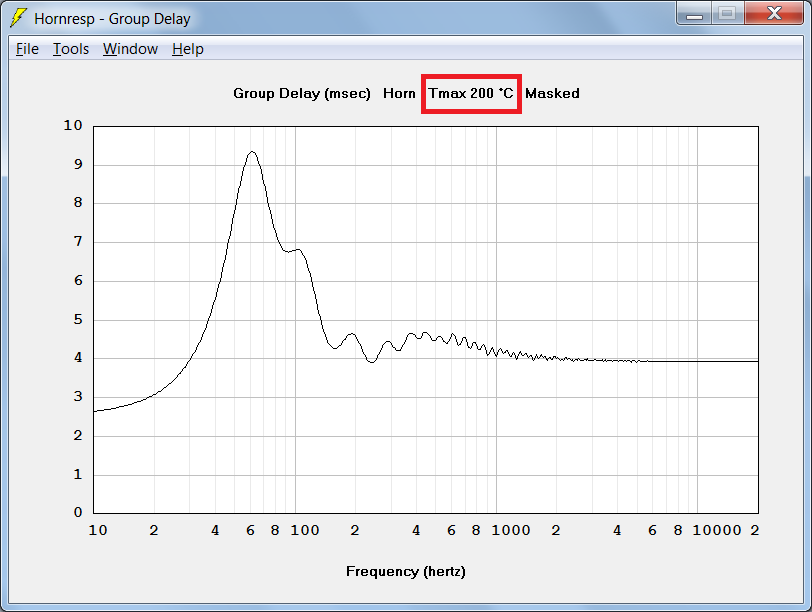Click the Hornresp lightning bolt app icon
The height and width of the screenshot is (612, 812).
click(x=18, y=18)
